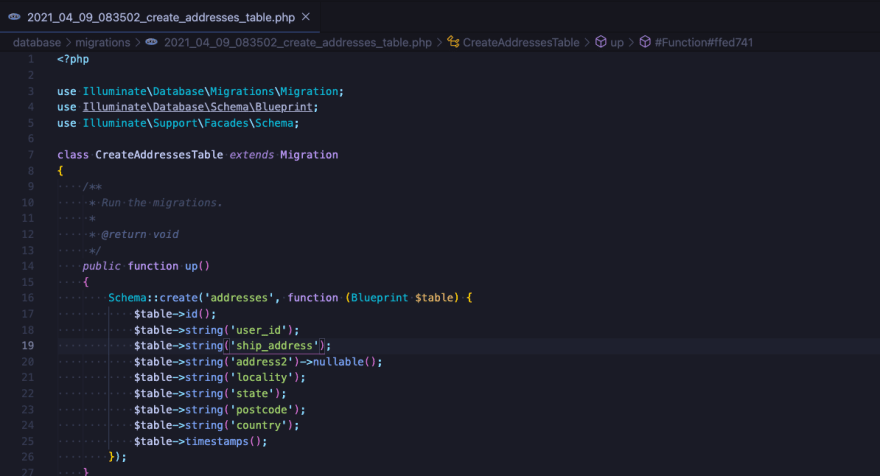Click the cube icon before #Function#ffed741
The image size is (880, 476).
click(645, 43)
